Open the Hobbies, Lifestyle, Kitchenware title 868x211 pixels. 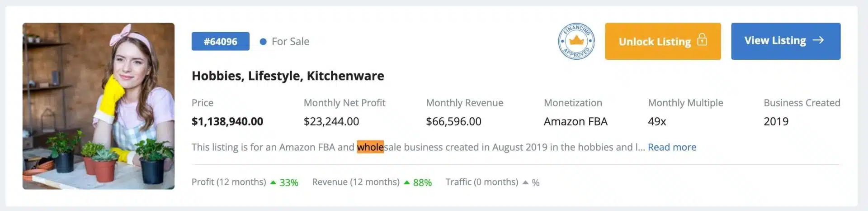tap(288, 76)
